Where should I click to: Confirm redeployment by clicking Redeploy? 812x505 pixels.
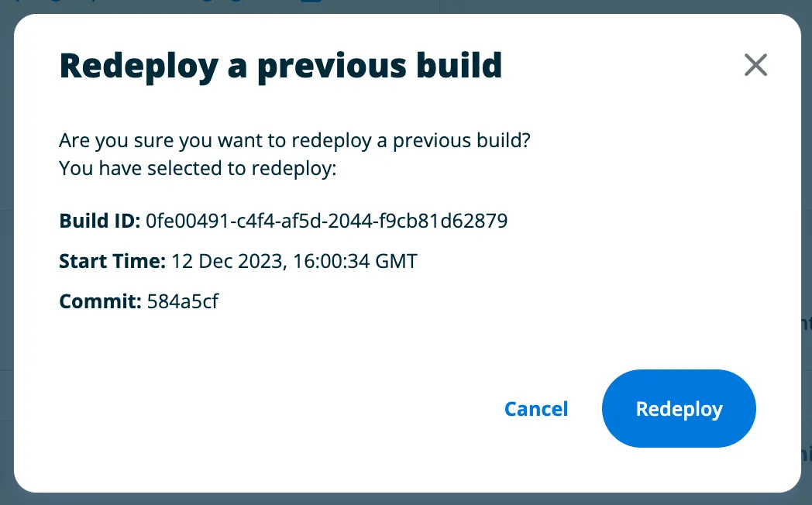click(678, 408)
